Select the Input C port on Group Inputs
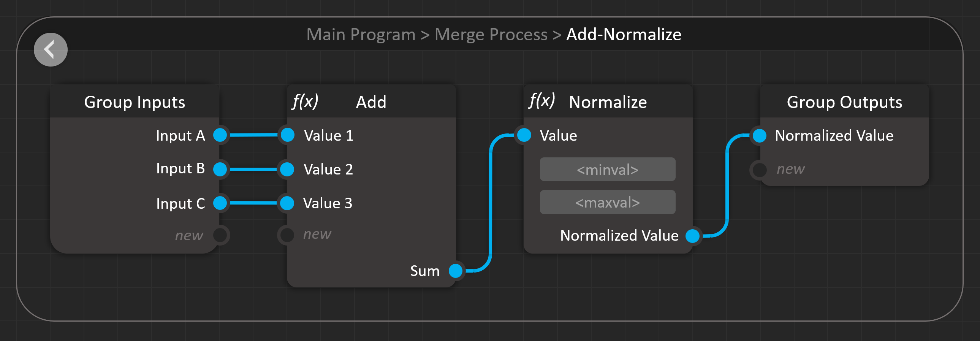980x341 pixels. click(220, 203)
